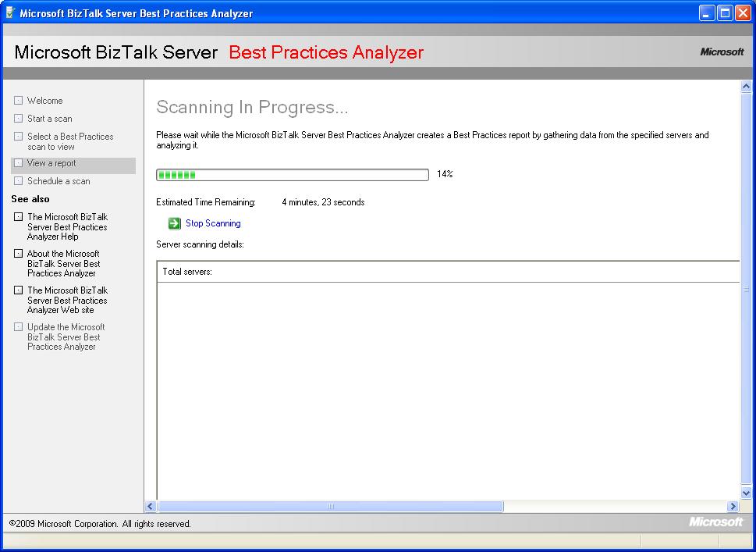
Task: Click the horizontal scrollbar thumb
Action: coord(331,506)
